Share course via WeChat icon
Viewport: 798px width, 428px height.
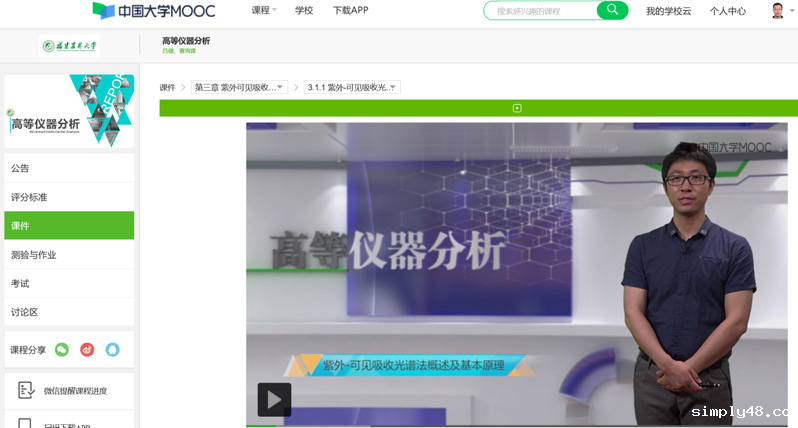(x=62, y=349)
